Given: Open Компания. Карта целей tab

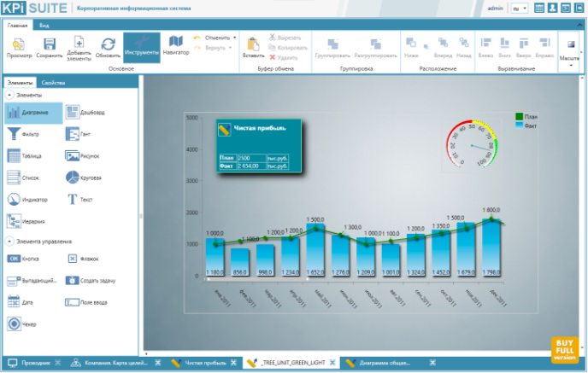Looking at the screenshot, I should pos(109,363).
